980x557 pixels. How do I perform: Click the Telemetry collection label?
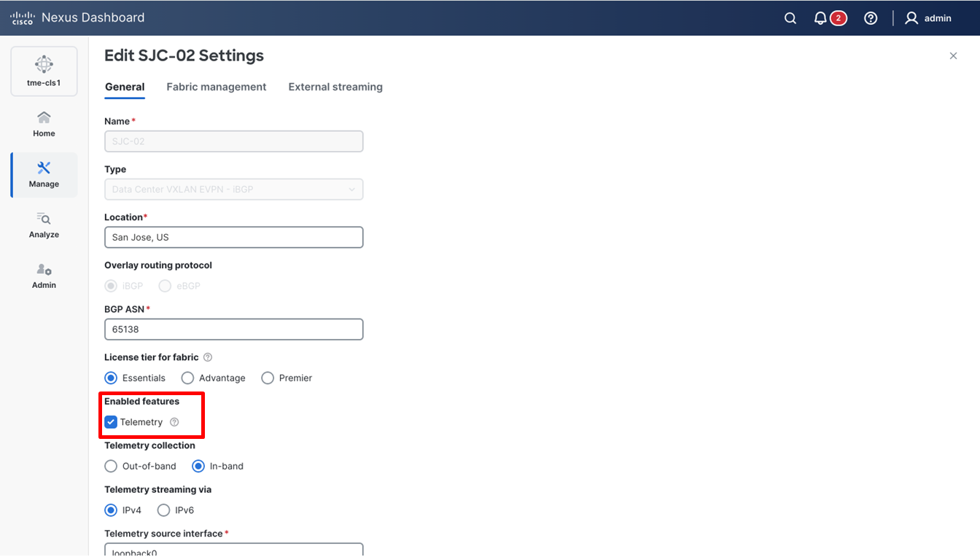pos(150,445)
